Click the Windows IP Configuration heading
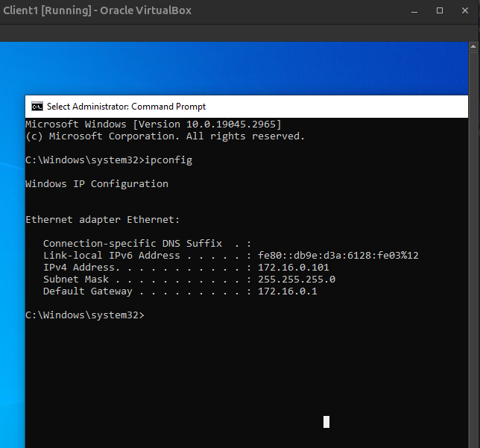 tap(97, 184)
